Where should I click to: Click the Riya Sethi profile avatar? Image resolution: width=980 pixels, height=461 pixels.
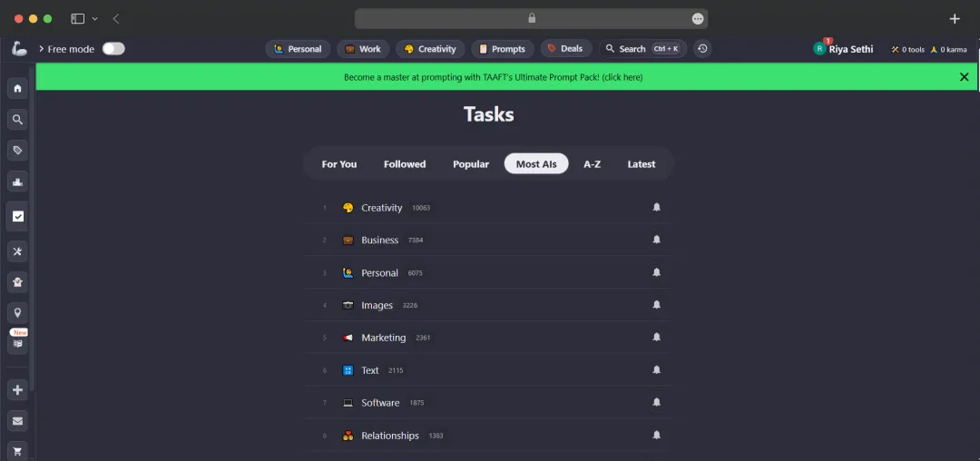point(819,49)
